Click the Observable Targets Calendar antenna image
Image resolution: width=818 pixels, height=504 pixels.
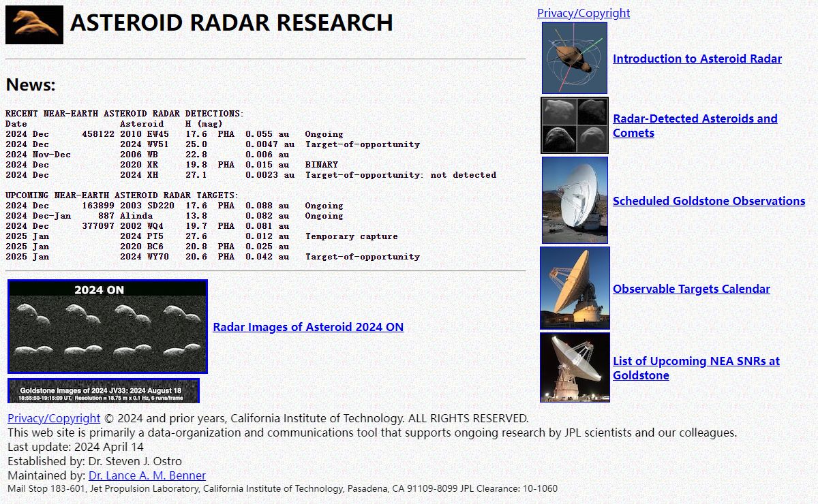[574, 288]
